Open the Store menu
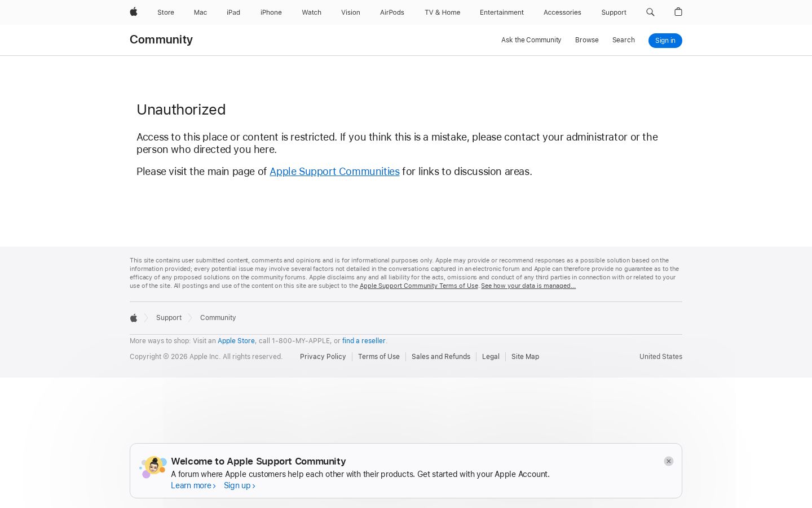Screen dimensions: 812x508 (166, 12)
